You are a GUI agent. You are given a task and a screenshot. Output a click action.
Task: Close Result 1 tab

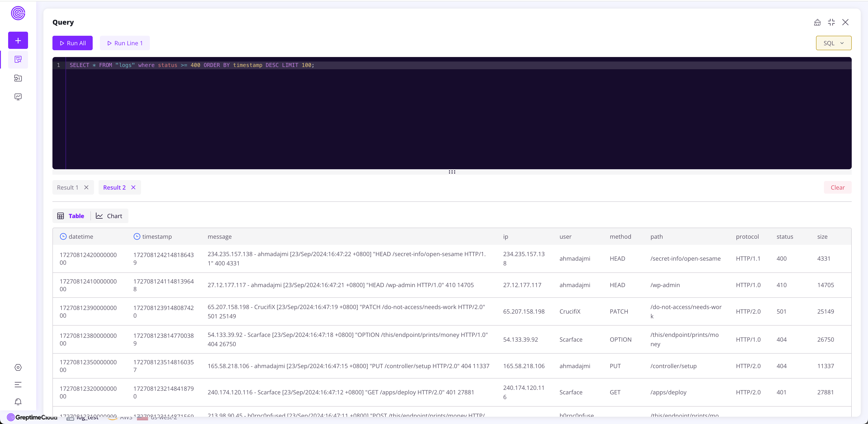[x=86, y=187]
